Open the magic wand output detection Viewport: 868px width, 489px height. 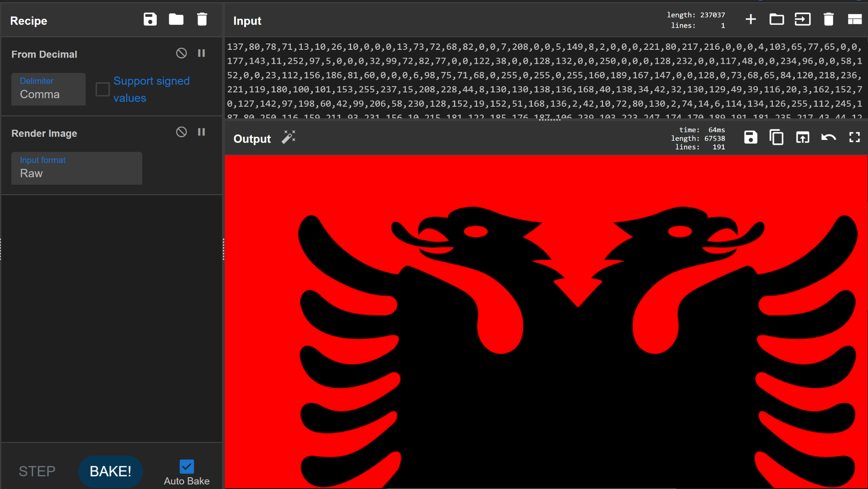tap(289, 137)
